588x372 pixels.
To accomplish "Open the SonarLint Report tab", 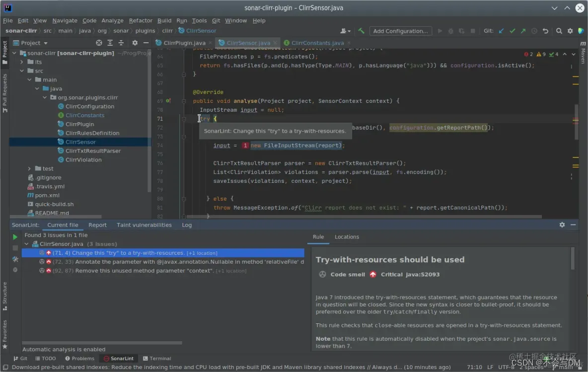I will pos(97,225).
